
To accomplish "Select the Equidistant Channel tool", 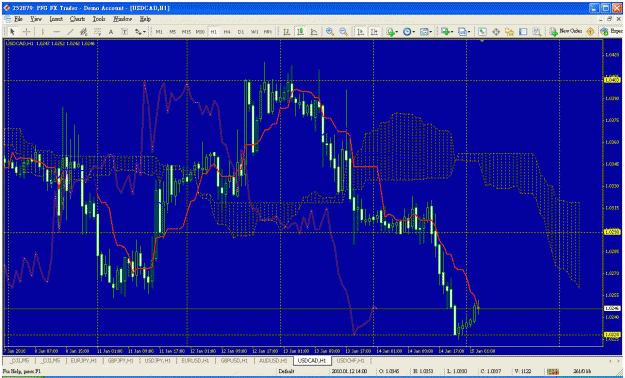I will [83, 32].
